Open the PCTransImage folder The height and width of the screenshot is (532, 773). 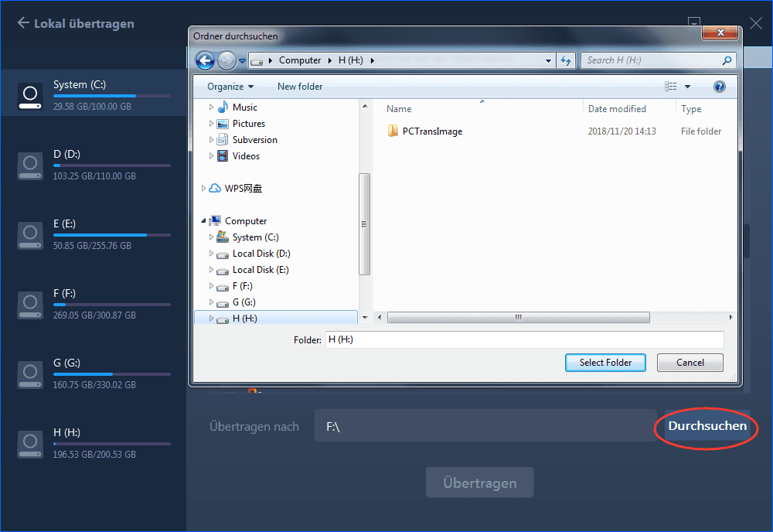coord(432,131)
